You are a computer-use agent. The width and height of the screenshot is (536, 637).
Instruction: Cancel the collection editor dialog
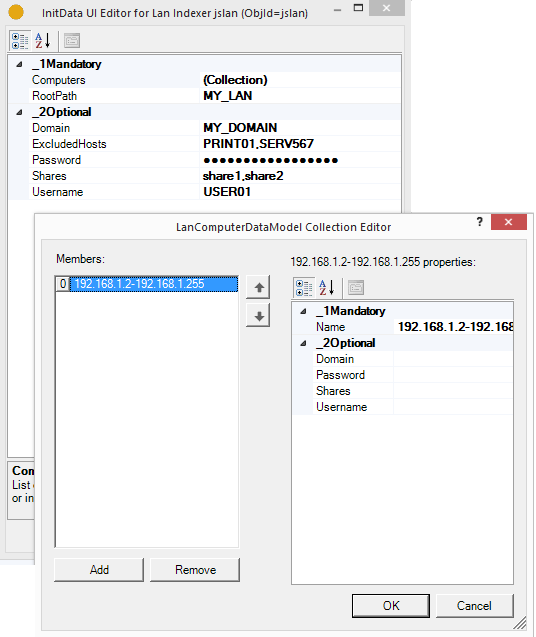[475, 606]
